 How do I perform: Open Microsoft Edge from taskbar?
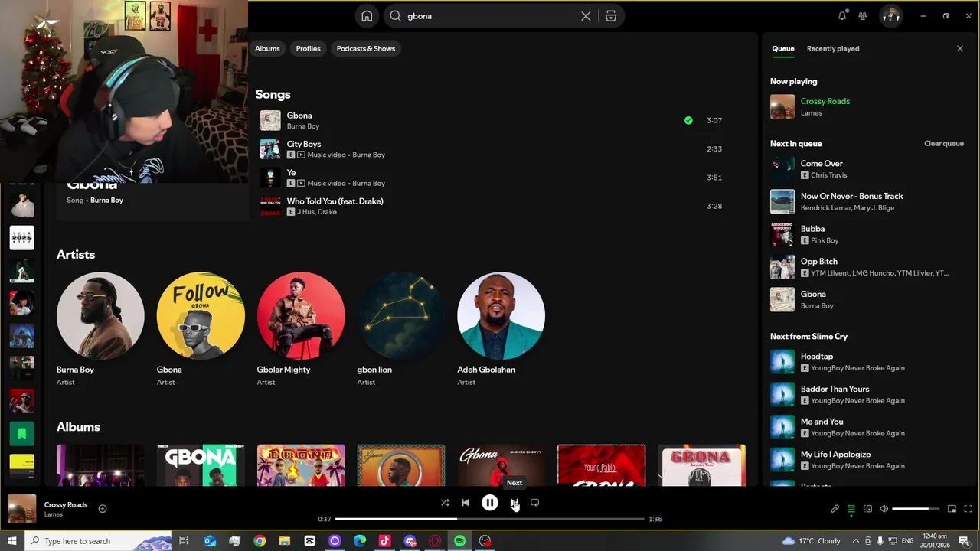point(360,541)
